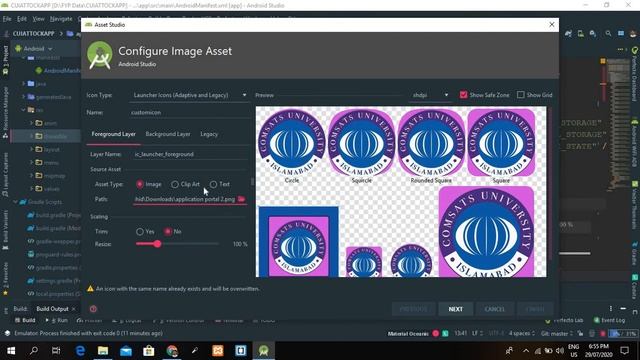The width and height of the screenshot is (640, 360).
Task: Switch to the Background Layer tab
Action: [168, 134]
